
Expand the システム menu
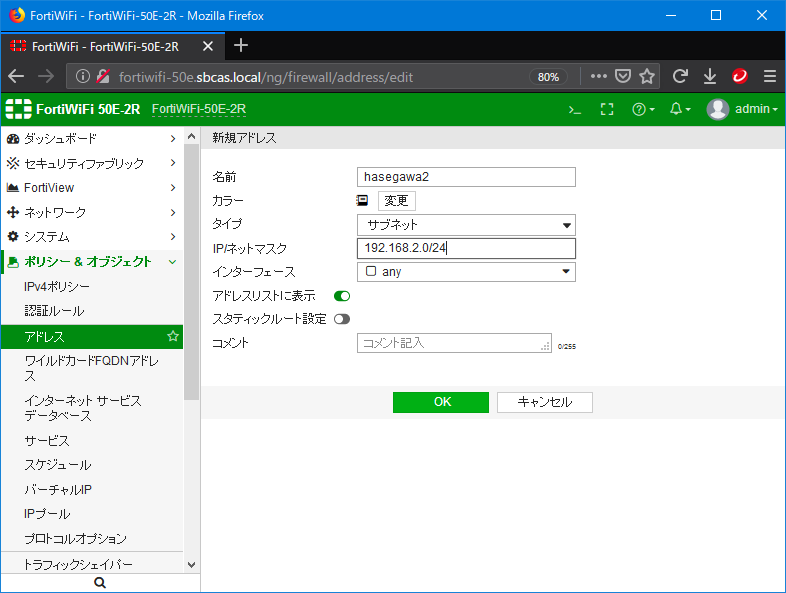tap(92, 237)
